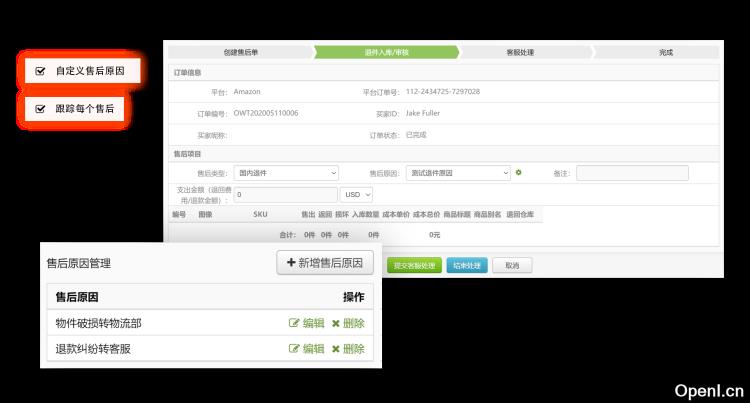Click the 商品标题 column header

(457, 214)
